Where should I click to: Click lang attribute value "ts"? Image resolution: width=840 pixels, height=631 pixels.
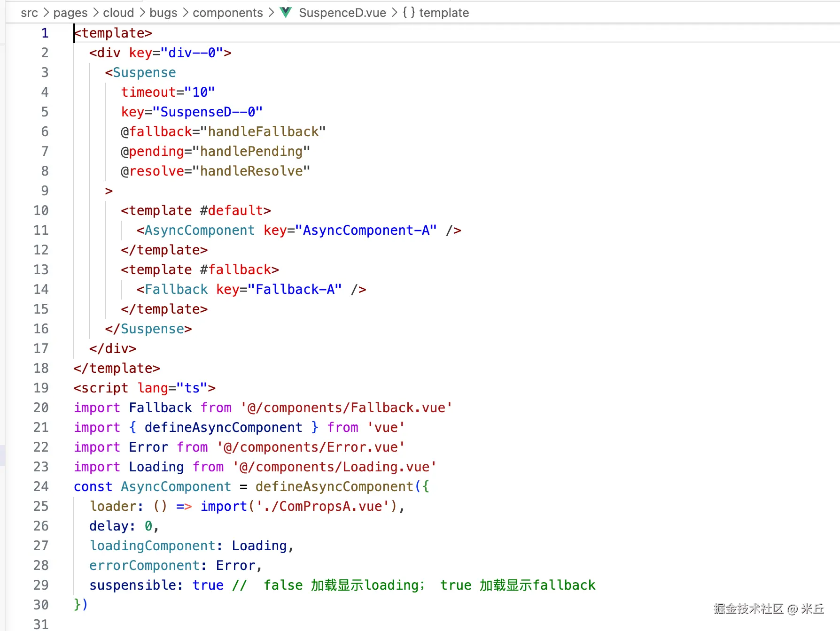(192, 388)
